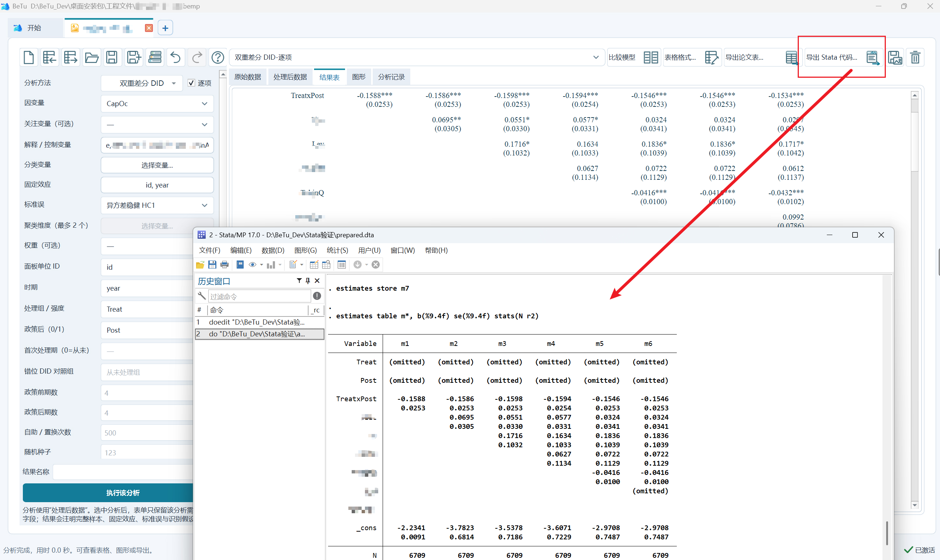Image resolution: width=940 pixels, height=560 pixels.
Task: Open the 标准误 异方差稳健 HC1 dropdown
Action: click(x=157, y=205)
